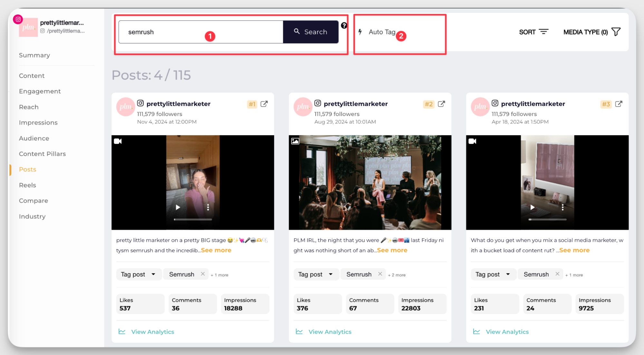Click plm avatar on post #2
This screenshot has height=355, width=644.
coord(303,107)
